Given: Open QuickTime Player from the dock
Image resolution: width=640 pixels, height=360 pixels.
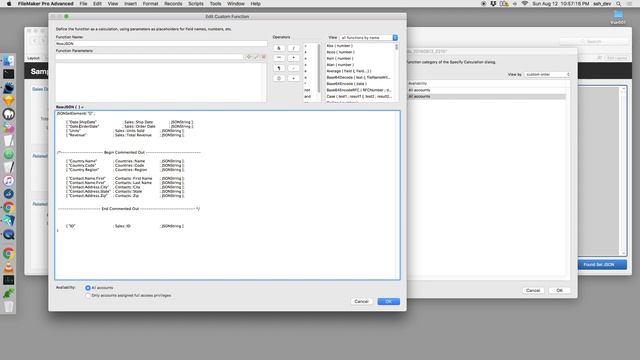Looking at the screenshot, I should click(x=9, y=235).
